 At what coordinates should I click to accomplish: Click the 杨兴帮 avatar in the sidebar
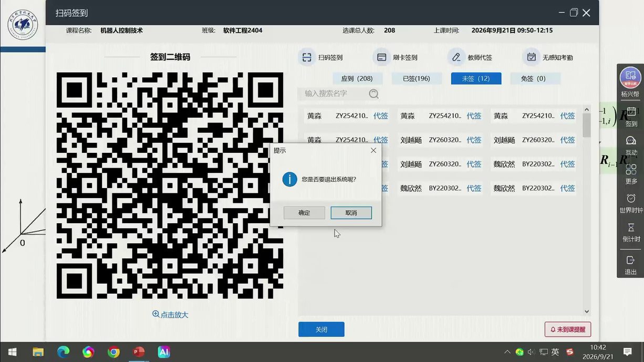630,78
